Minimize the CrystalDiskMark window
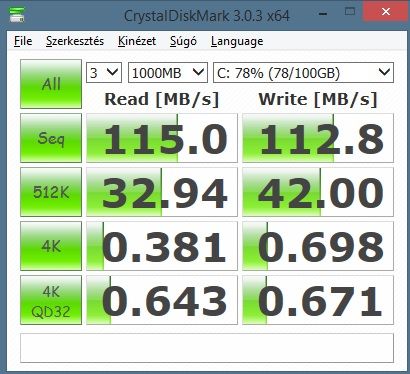The width and height of the screenshot is (410, 374). (x=323, y=13)
